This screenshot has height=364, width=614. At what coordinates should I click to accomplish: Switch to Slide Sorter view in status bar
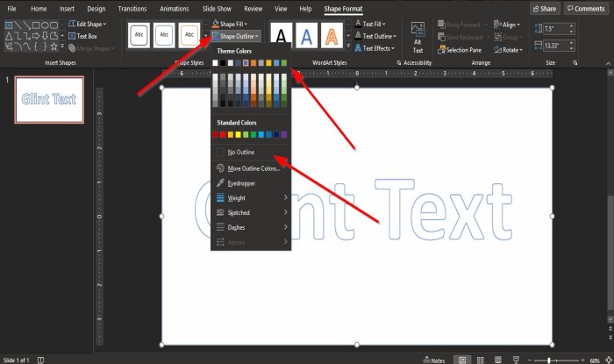(481, 360)
